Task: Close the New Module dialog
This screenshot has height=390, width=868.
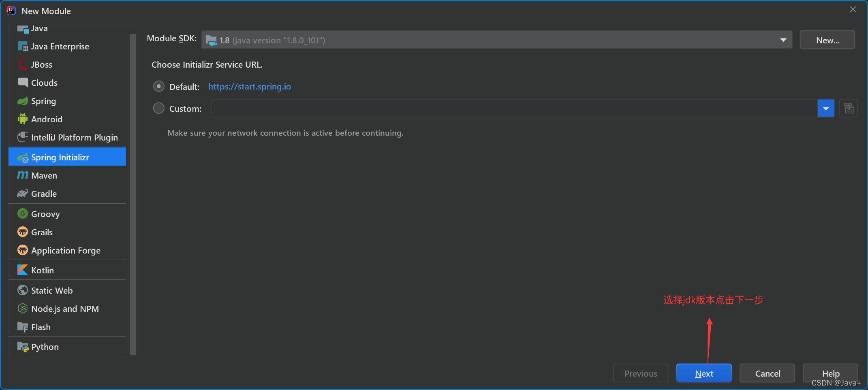Action: (853, 9)
